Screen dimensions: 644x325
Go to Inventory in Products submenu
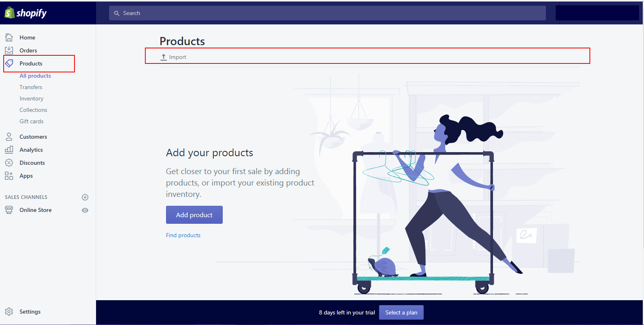31,98
